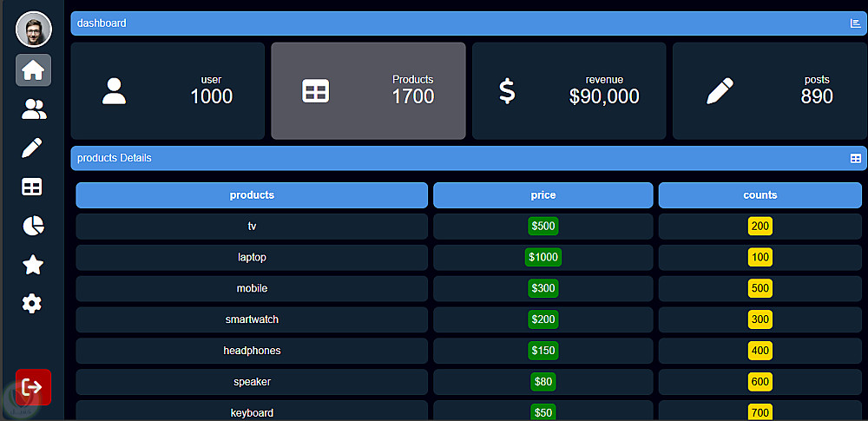Go to Home in sidebar
The image size is (868, 421).
(x=33, y=69)
